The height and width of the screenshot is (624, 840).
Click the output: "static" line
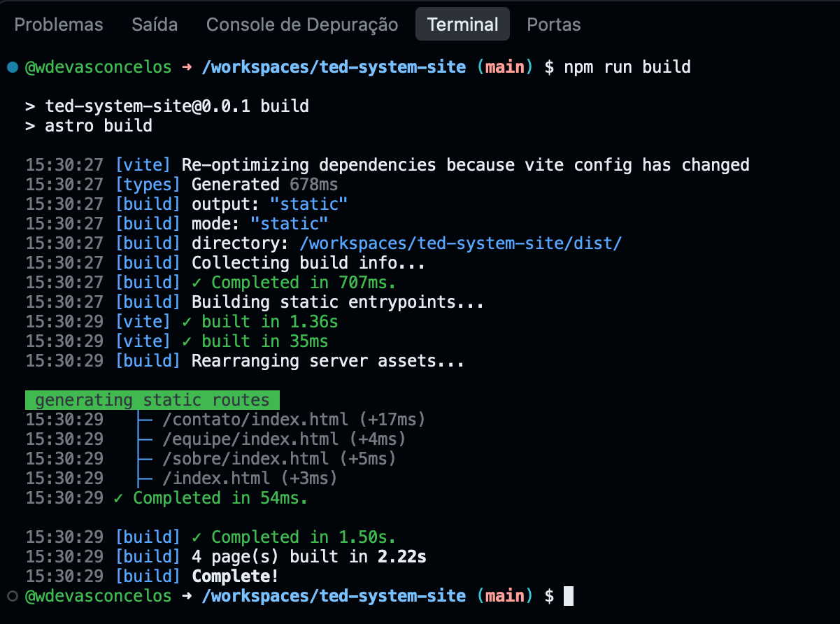click(x=270, y=204)
